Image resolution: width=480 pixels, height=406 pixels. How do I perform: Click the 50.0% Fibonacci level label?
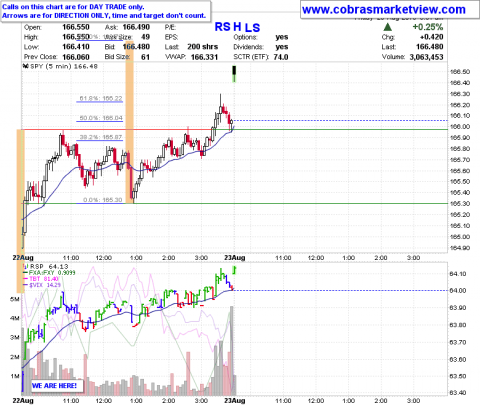(x=101, y=118)
